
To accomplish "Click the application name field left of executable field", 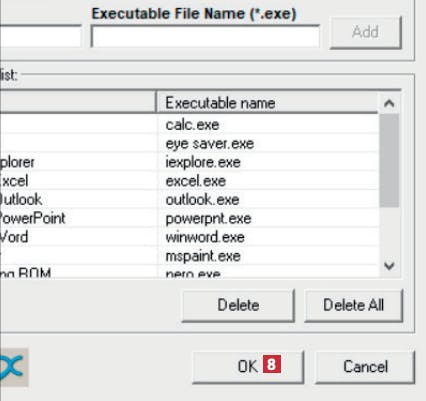I will tap(41, 36).
